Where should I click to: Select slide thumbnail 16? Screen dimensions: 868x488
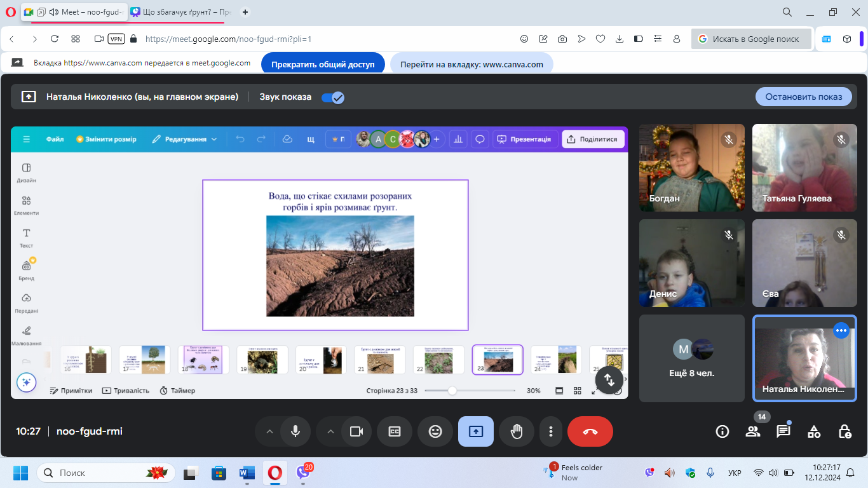(x=86, y=360)
